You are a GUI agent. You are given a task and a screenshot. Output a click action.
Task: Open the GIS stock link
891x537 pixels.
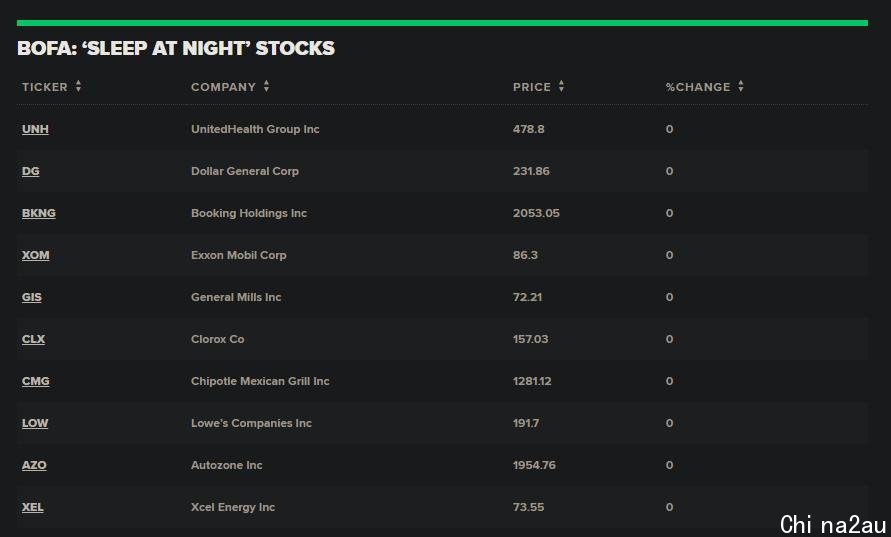tap(32, 298)
